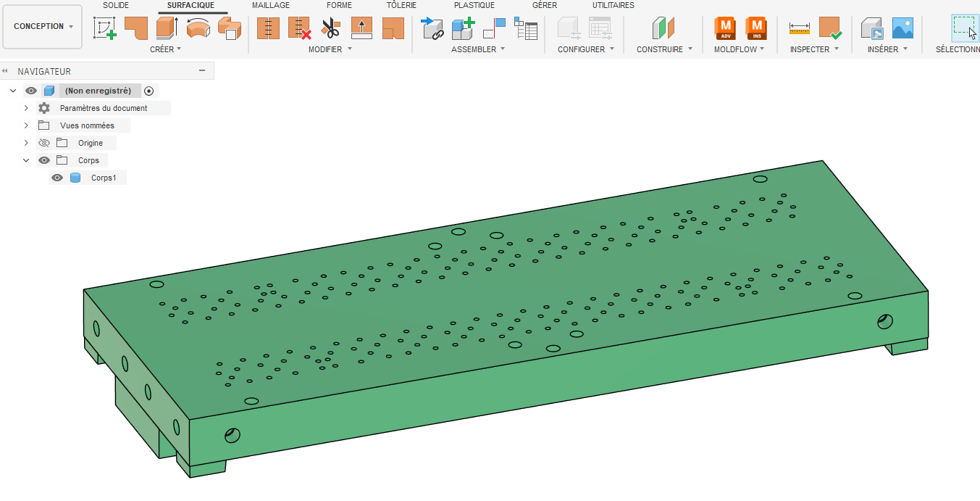This screenshot has width=980, height=501.
Task: Click the INSPECTER panel label
Action: [814, 49]
